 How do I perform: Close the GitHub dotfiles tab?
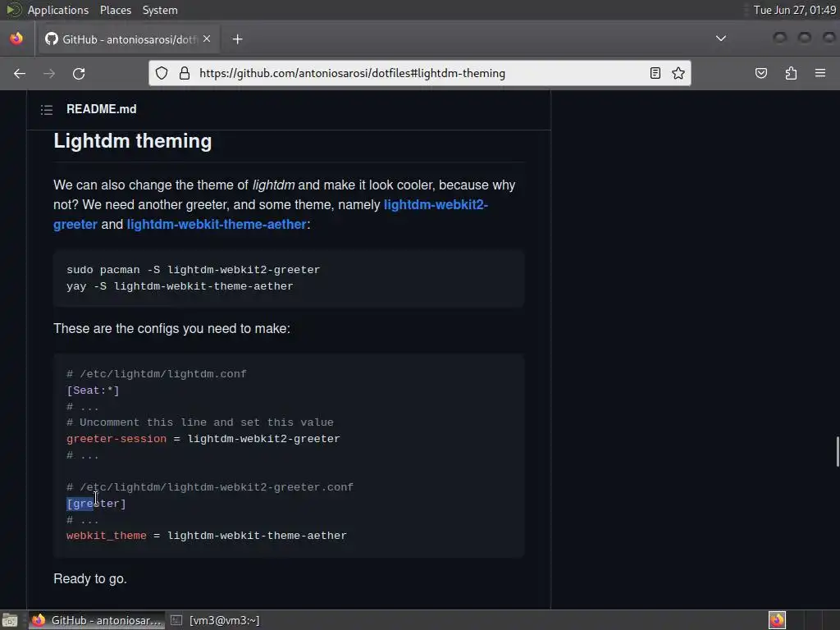click(207, 39)
